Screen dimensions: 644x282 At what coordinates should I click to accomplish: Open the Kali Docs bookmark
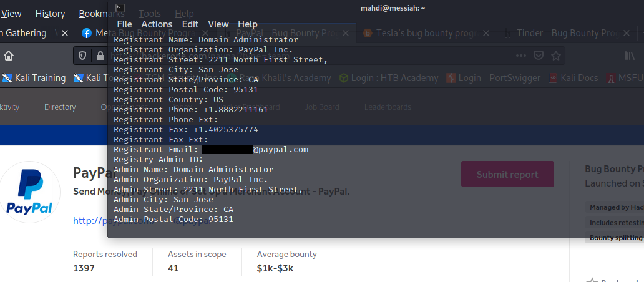point(573,78)
